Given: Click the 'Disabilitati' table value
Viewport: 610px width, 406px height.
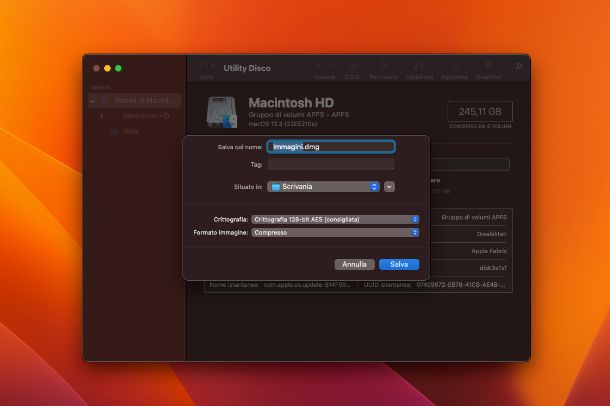Looking at the screenshot, I should pos(492,234).
